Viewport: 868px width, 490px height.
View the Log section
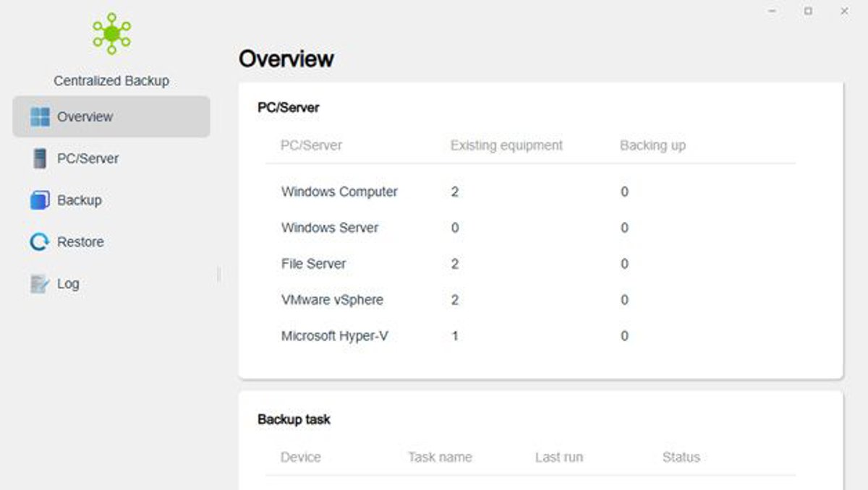pos(68,284)
